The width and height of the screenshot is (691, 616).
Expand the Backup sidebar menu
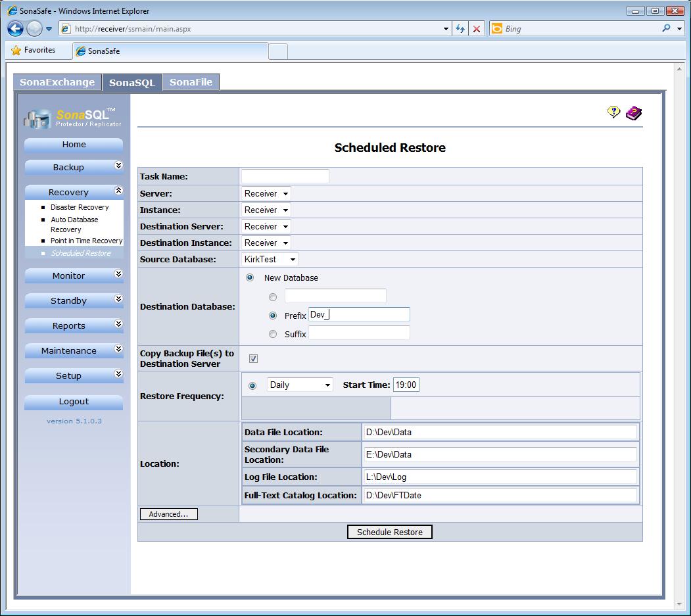pos(74,167)
